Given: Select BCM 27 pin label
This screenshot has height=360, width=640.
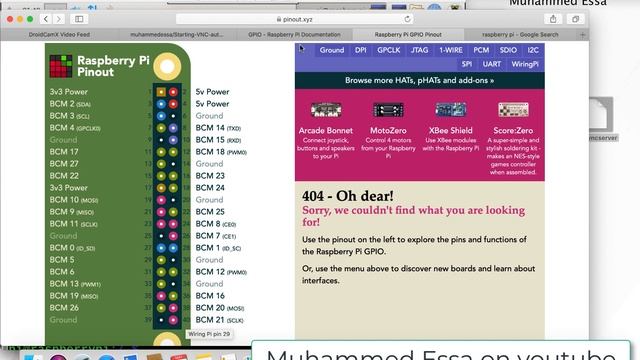Looking at the screenshot, I should pyautogui.click(x=64, y=164).
